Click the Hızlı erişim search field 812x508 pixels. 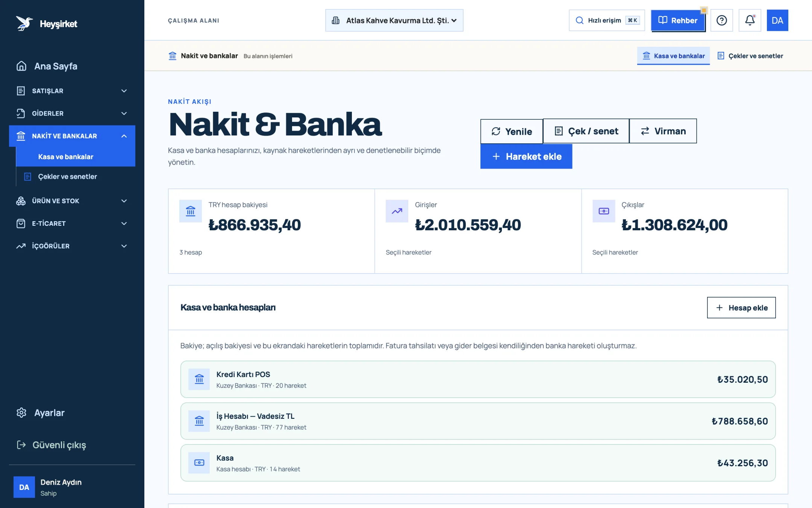coord(607,20)
